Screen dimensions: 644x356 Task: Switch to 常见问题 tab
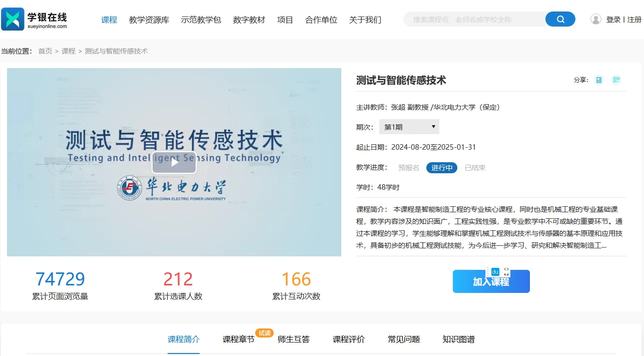coord(404,339)
